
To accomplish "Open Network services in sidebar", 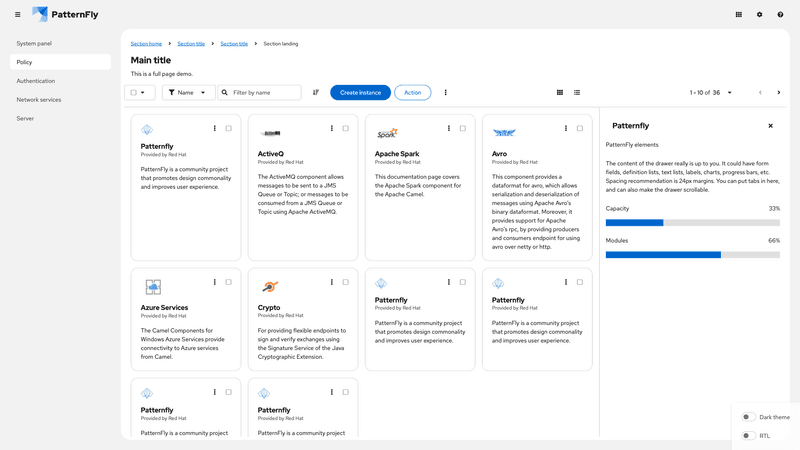I will pos(60,99).
